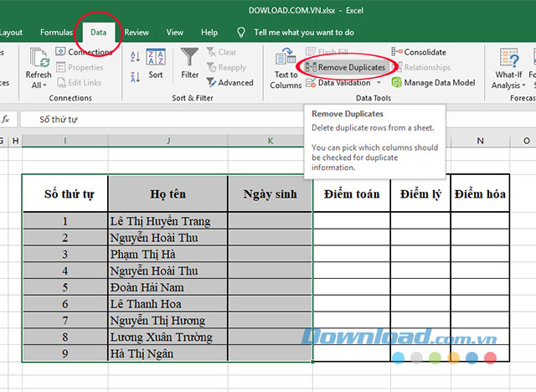Image resolution: width=536 pixels, height=392 pixels.
Task: Switch to the View tab
Action: pos(175,33)
